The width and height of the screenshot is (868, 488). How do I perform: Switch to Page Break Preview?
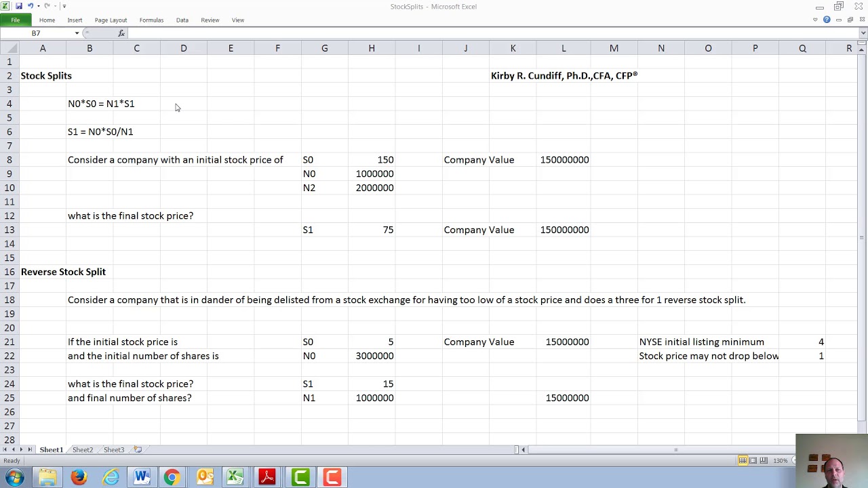(763, 461)
